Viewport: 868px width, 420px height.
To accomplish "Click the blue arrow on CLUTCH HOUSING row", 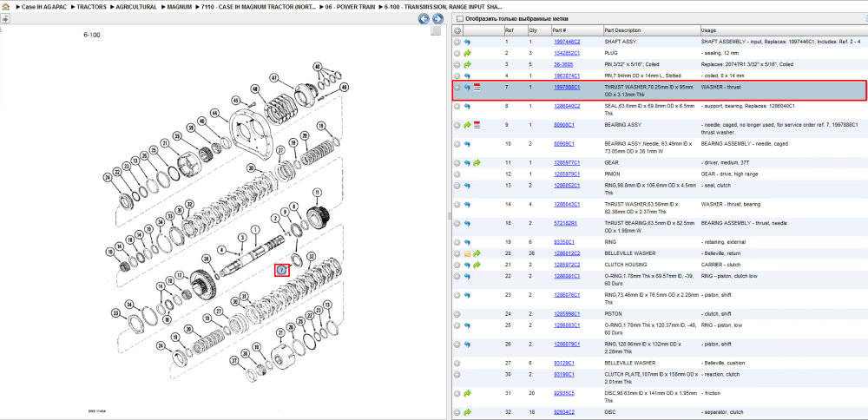I will (x=467, y=265).
